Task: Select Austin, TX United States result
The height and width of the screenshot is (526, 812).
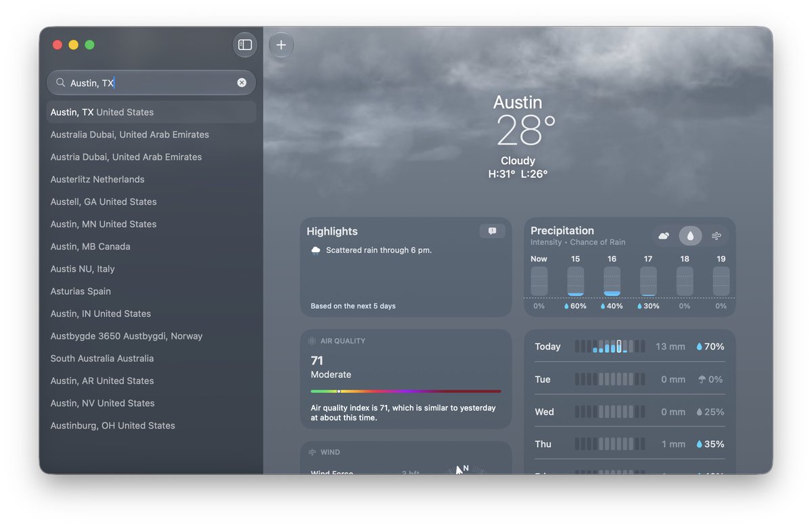Action: coord(151,112)
